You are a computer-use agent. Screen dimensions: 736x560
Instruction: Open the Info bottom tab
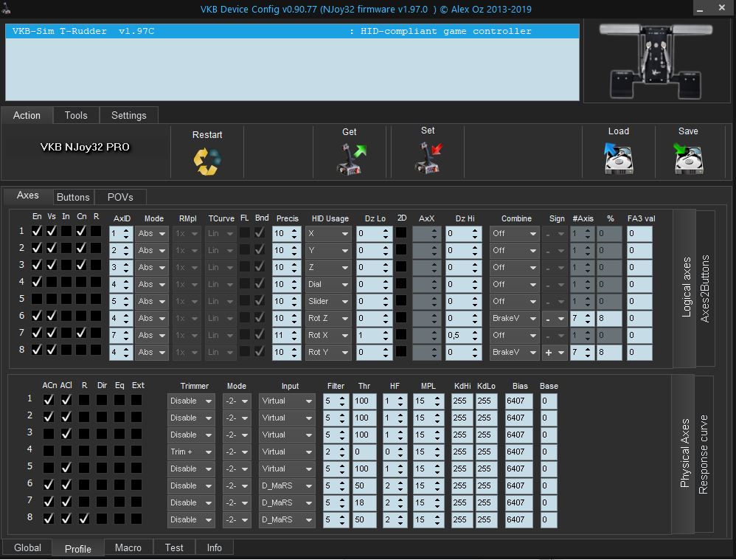click(214, 547)
